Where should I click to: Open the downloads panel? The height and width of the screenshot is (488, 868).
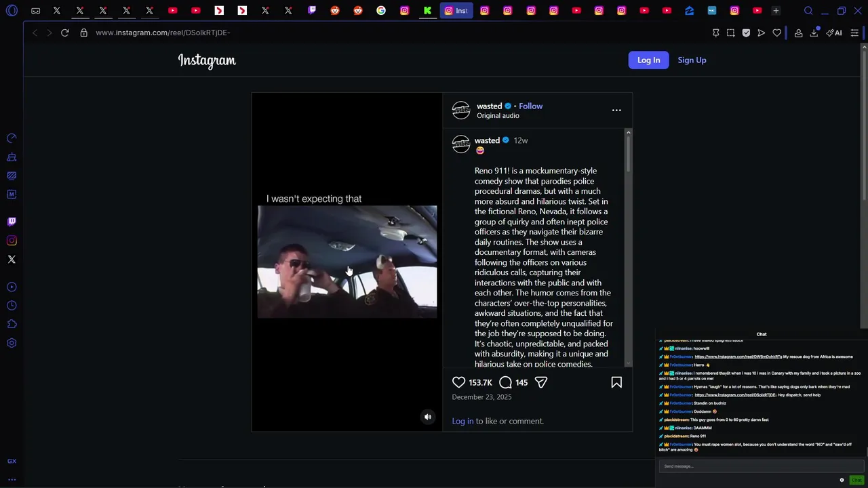(x=814, y=33)
